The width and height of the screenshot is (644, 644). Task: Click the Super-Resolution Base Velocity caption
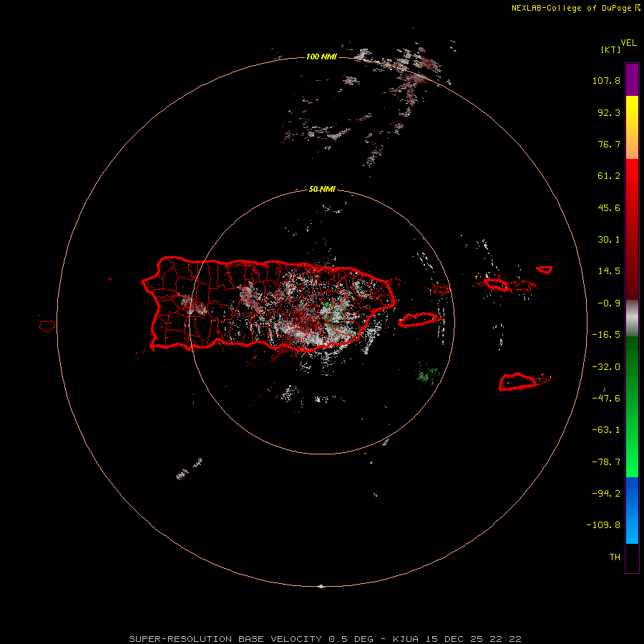click(x=326, y=639)
